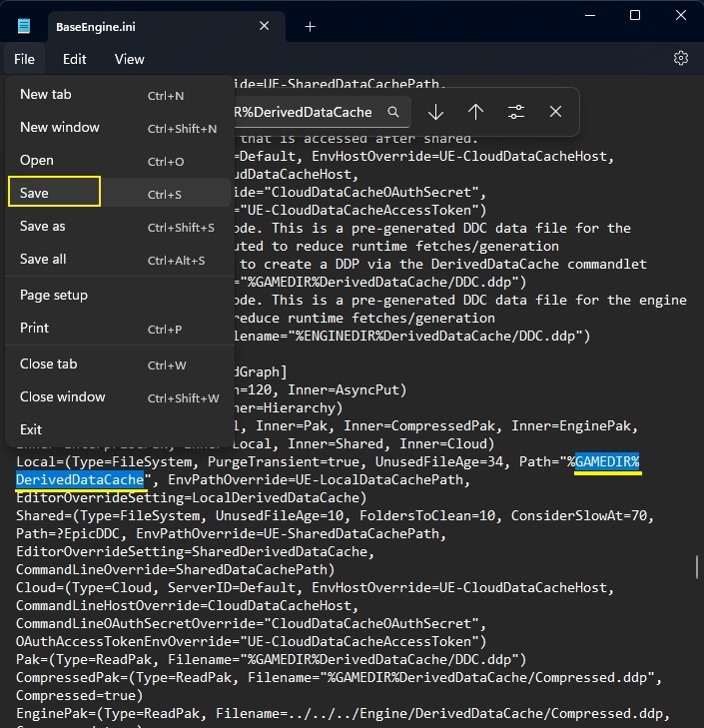Go to previous search match arrow
The height and width of the screenshot is (728, 704).
[x=475, y=112]
